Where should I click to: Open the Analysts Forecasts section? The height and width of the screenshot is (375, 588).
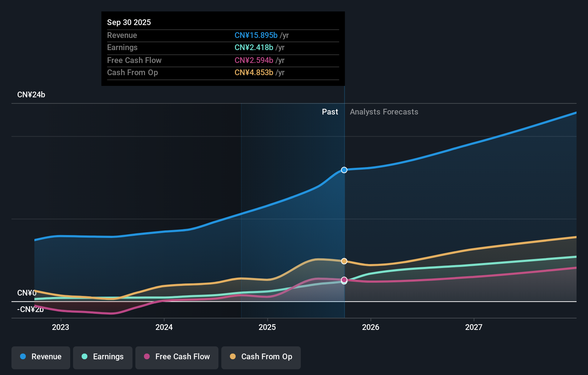pos(384,112)
